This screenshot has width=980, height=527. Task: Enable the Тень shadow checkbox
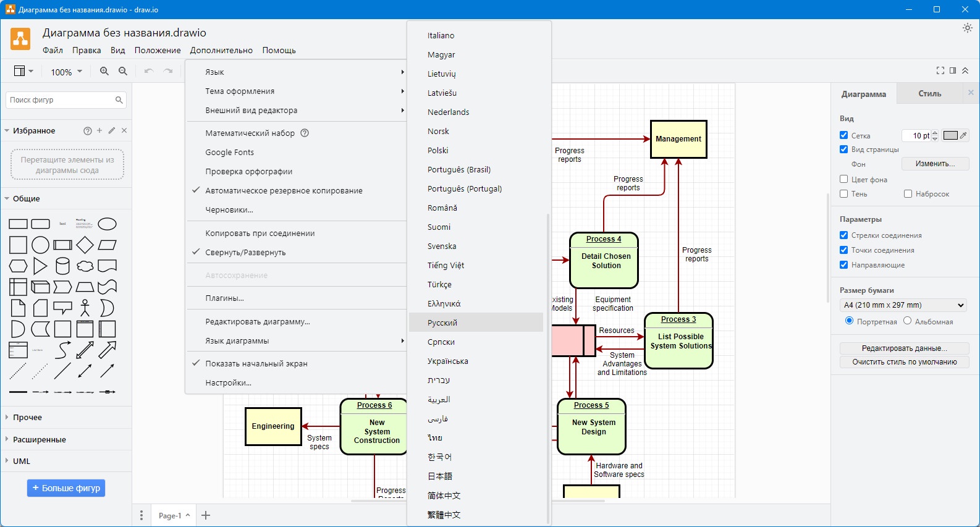(843, 193)
